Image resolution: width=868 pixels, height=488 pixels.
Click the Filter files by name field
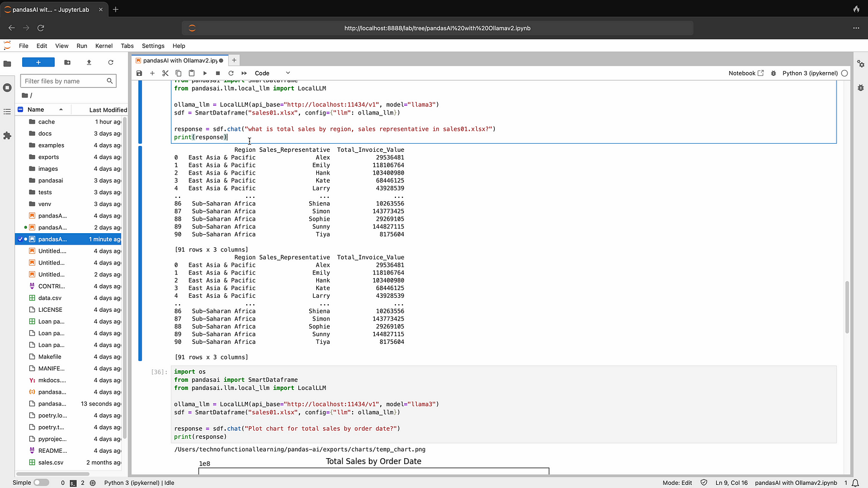(x=64, y=81)
